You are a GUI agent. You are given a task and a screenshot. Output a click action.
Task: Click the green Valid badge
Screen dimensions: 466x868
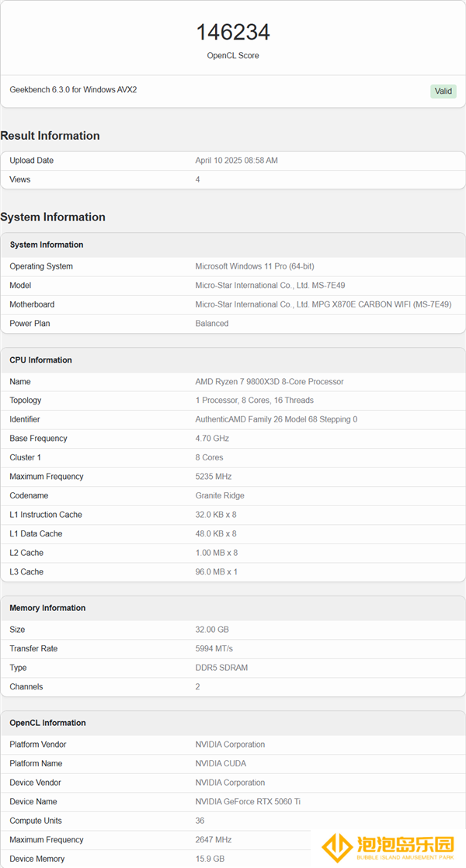[x=443, y=92]
